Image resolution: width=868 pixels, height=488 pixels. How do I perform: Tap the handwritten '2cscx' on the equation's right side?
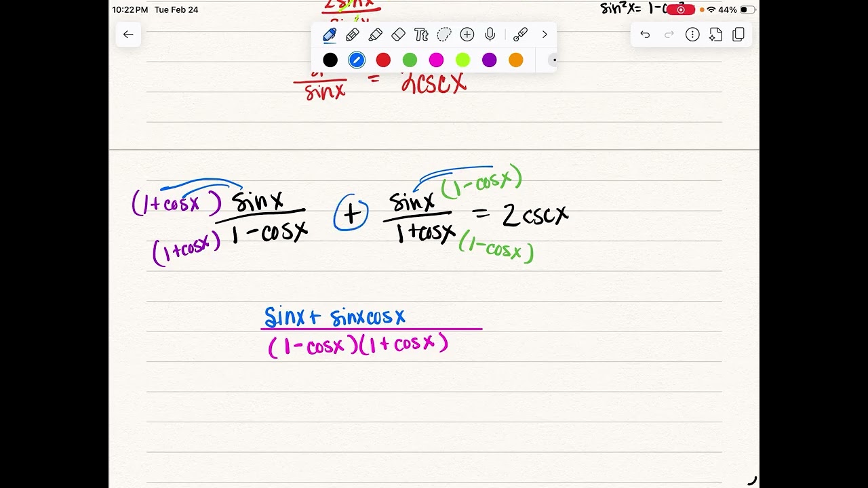pos(535,215)
